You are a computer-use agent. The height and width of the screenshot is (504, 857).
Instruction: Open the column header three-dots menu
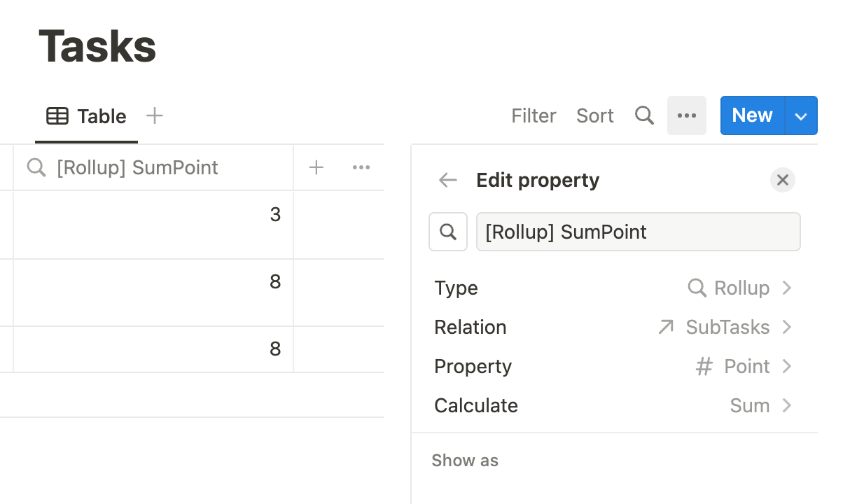tap(361, 167)
